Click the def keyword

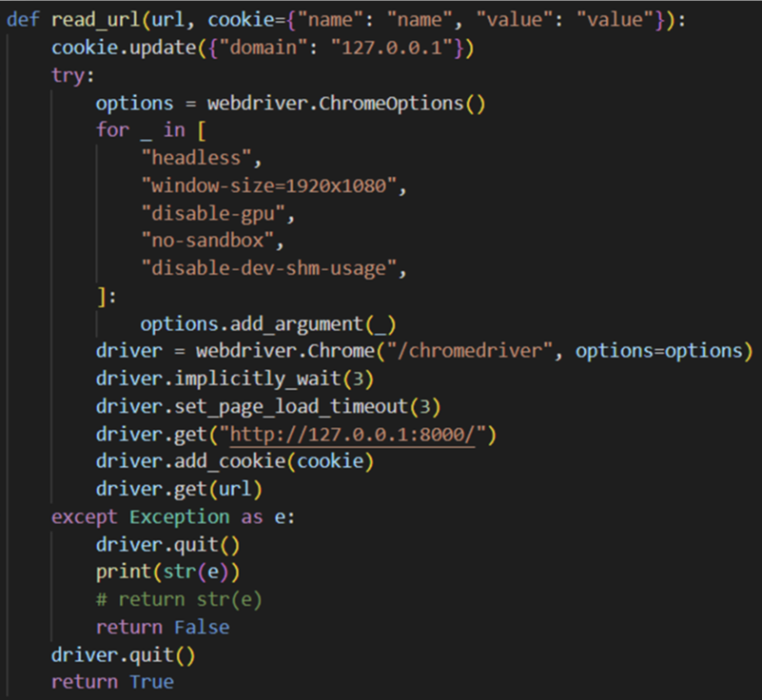pos(23,20)
